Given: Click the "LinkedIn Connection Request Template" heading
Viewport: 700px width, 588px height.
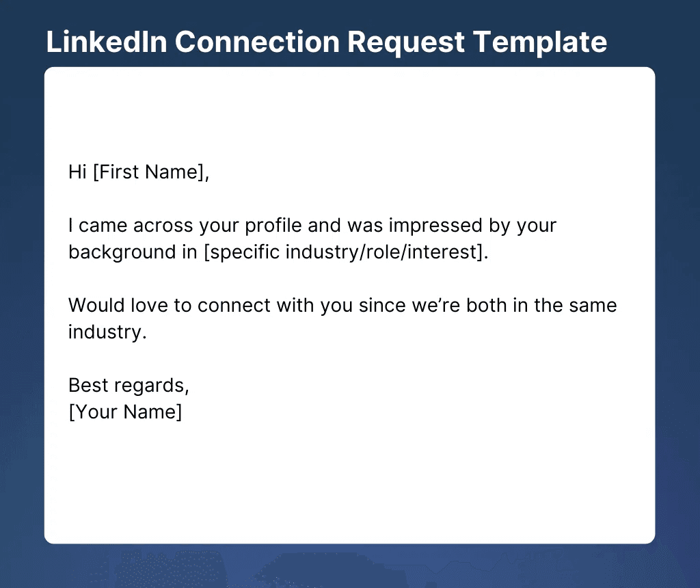Looking at the screenshot, I should pyautogui.click(x=326, y=42).
